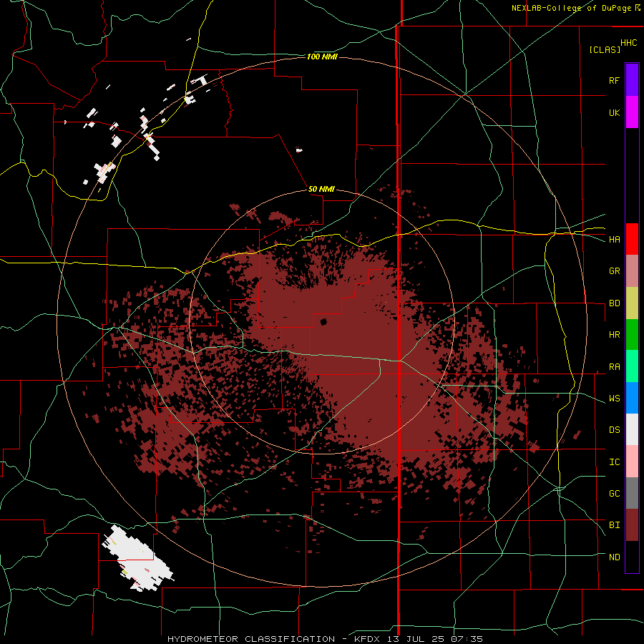Click the UK legend label

coord(614,112)
